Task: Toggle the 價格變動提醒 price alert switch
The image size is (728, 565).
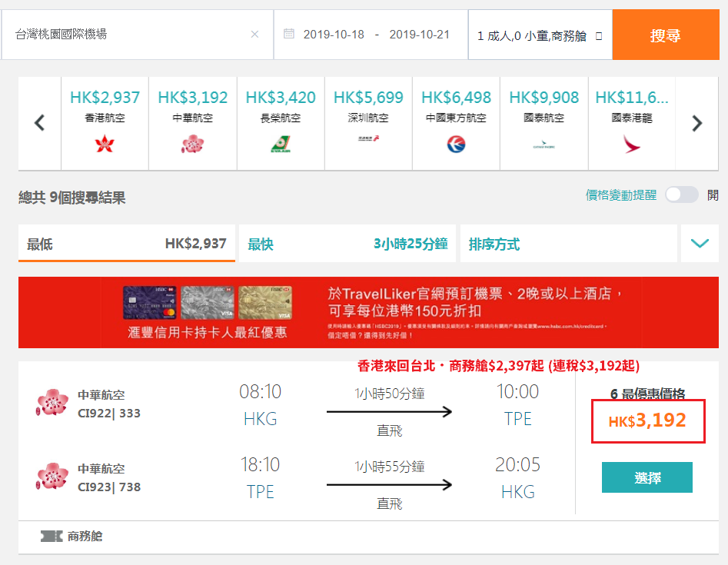Action: (x=681, y=194)
